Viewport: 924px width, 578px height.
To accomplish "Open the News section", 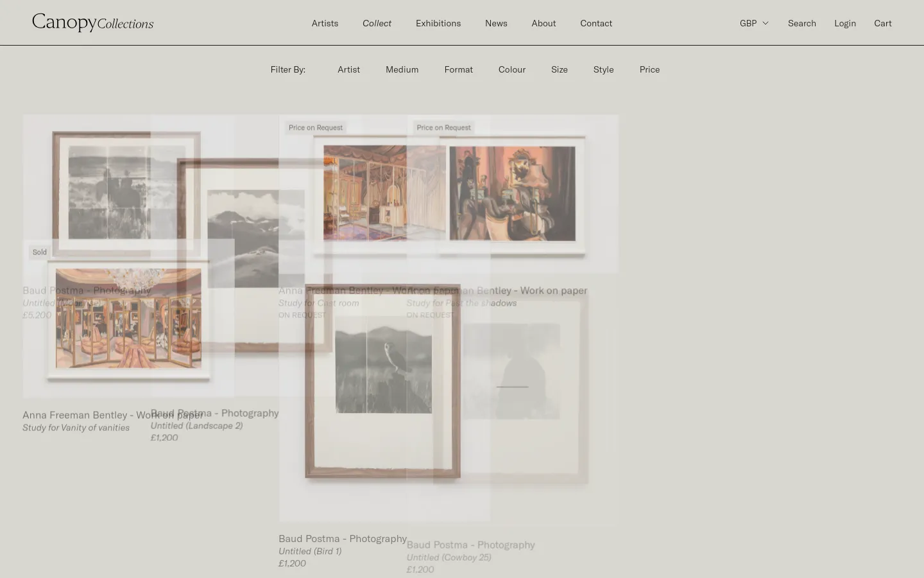I will point(496,23).
